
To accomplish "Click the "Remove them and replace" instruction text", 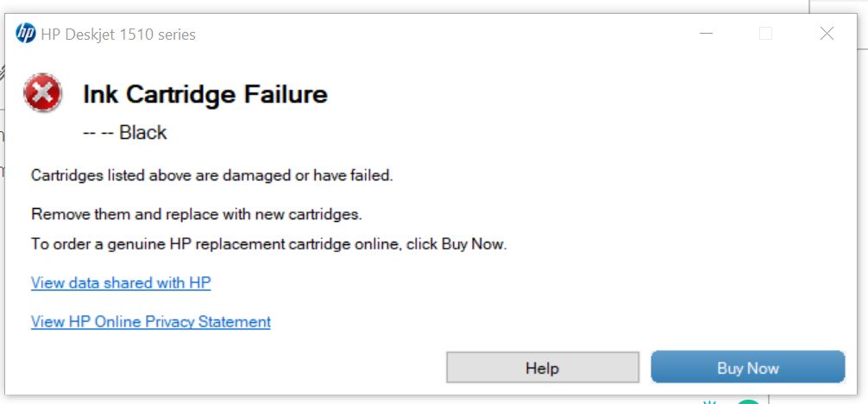I will (196, 214).
